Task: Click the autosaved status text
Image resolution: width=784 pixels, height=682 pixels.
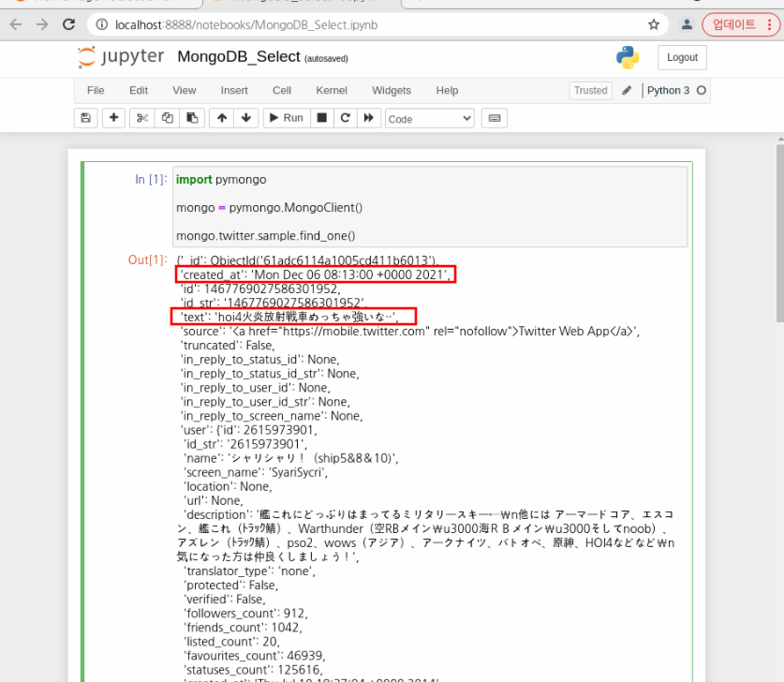Action: (326, 58)
